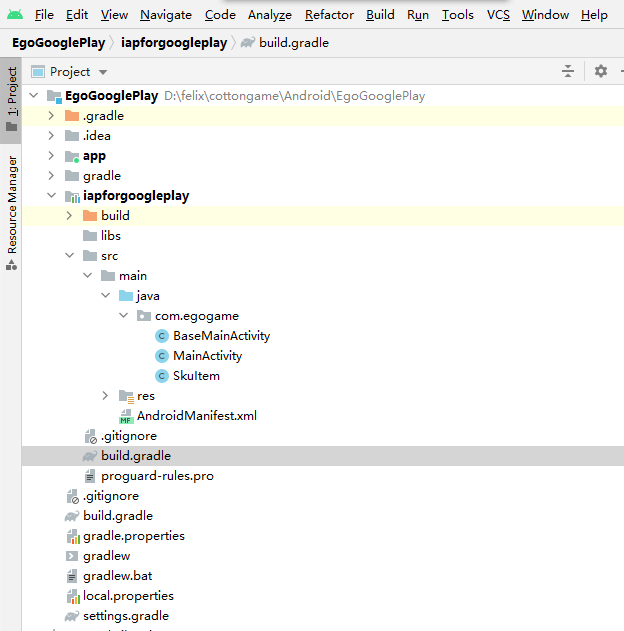Open the Navigate menu
The height and width of the screenshot is (631, 624).
(x=166, y=15)
